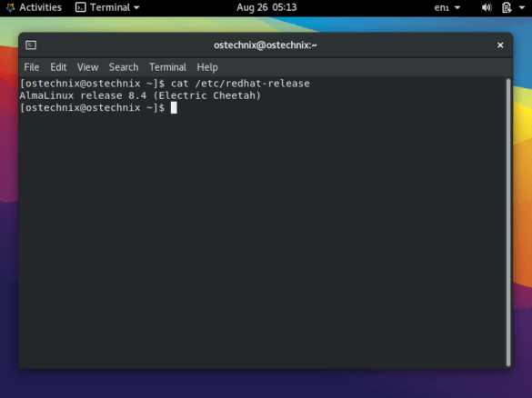This screenshot has height=398, width=532.
Task: Click the terminal cursor at the prompt
Action: [174, 108]
